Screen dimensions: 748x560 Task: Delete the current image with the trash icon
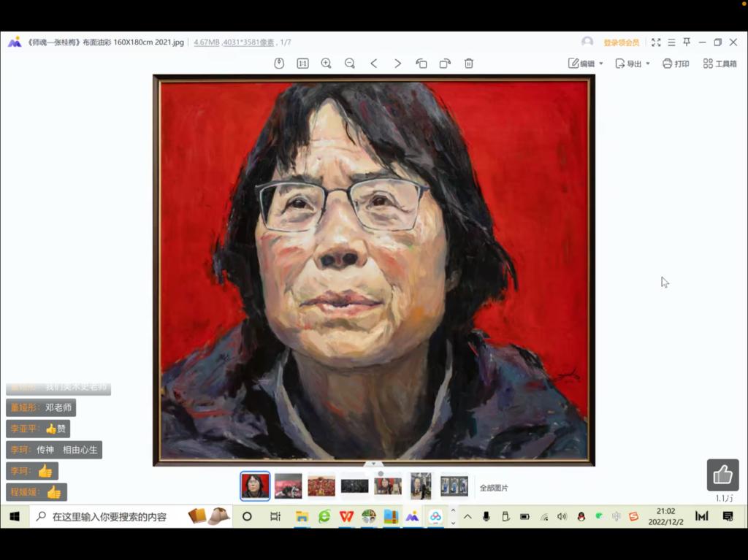click(469, 64)
